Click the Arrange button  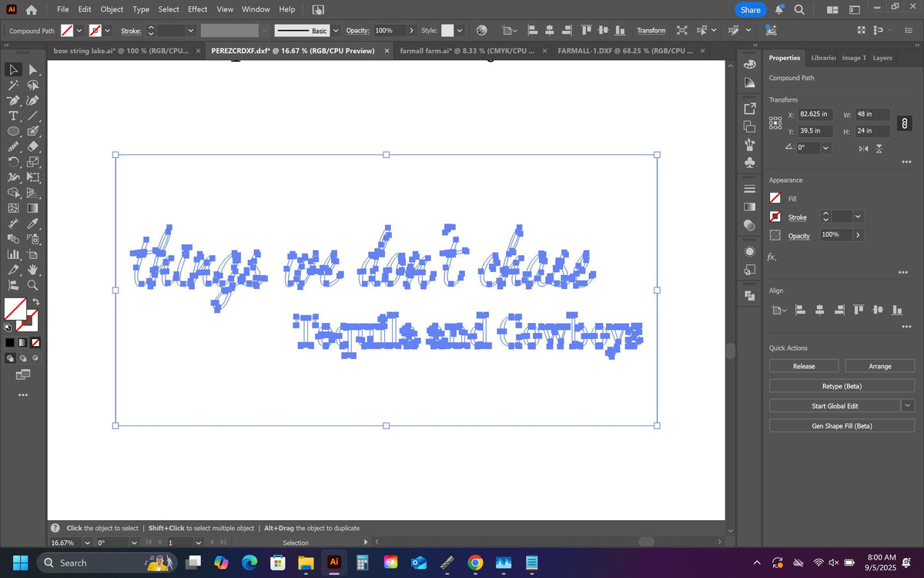[x=880, y=366]
